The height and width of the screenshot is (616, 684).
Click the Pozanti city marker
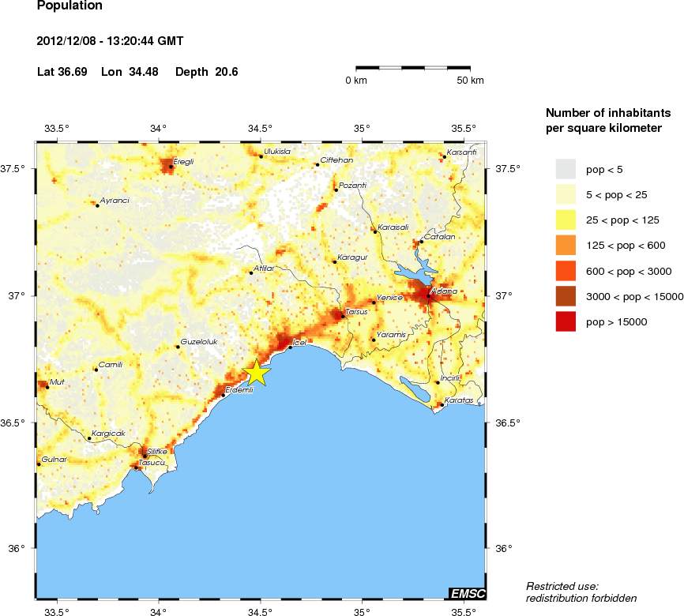tap(336, 190)
